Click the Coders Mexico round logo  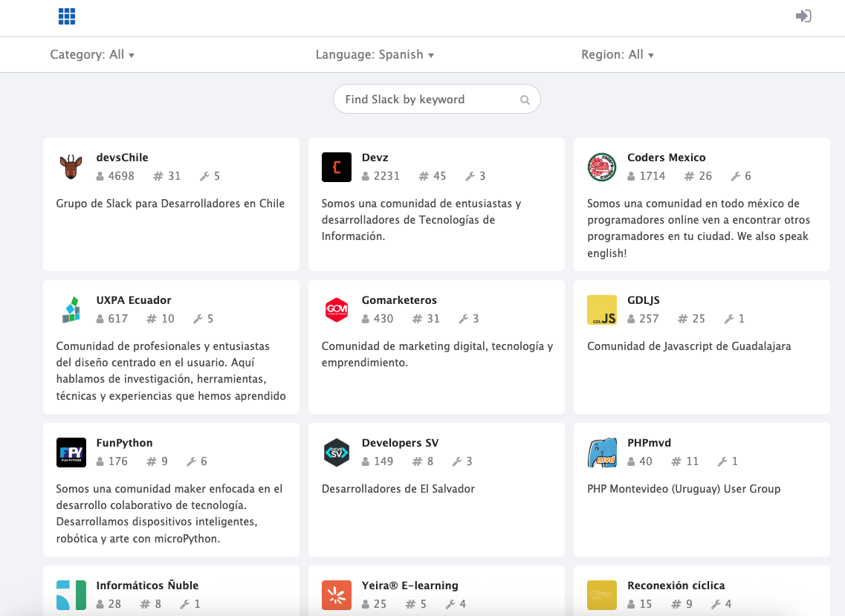[x=602, y=167]
